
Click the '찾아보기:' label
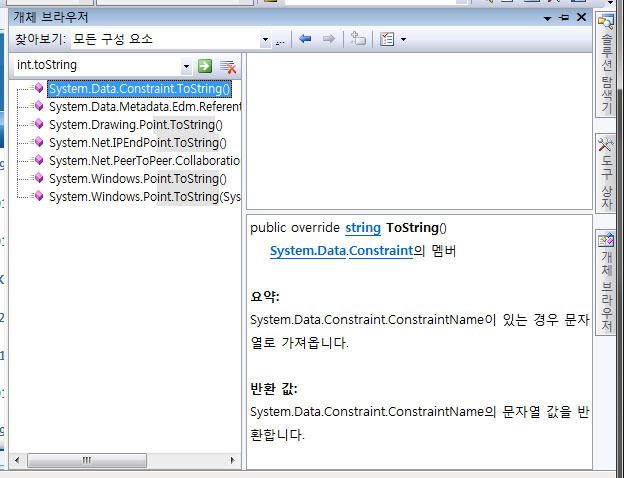(41, 40)
